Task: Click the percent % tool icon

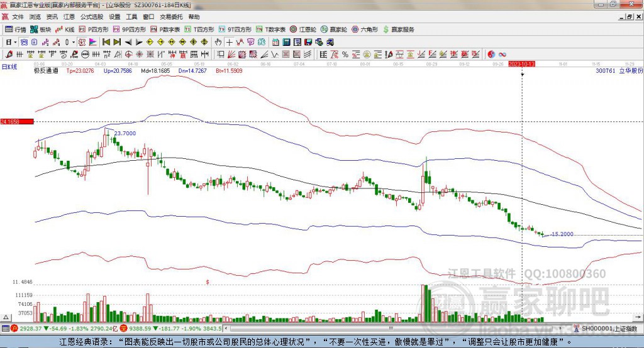Action: (345, 54)
